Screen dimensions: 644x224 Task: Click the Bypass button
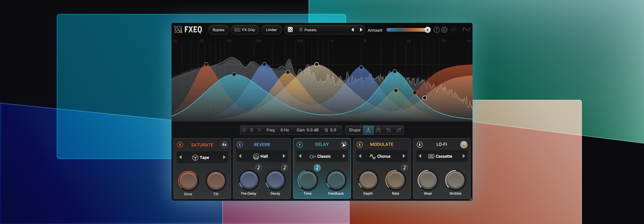click(x=219, y=30)
